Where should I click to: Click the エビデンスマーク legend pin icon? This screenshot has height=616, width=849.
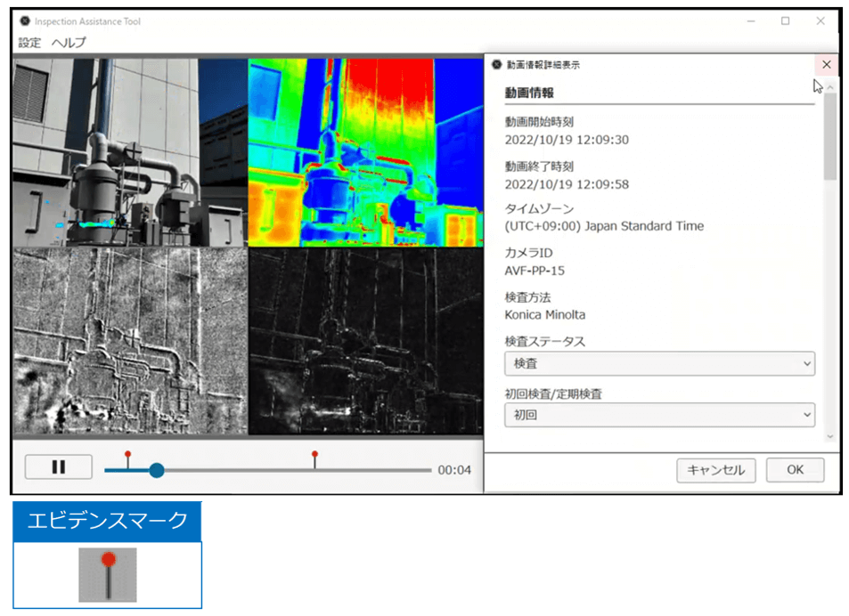point(108,575)
